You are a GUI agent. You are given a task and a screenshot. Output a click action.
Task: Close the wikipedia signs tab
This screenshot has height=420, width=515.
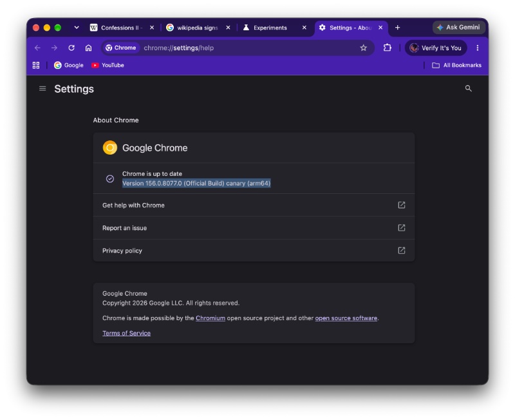click(228, 28)
